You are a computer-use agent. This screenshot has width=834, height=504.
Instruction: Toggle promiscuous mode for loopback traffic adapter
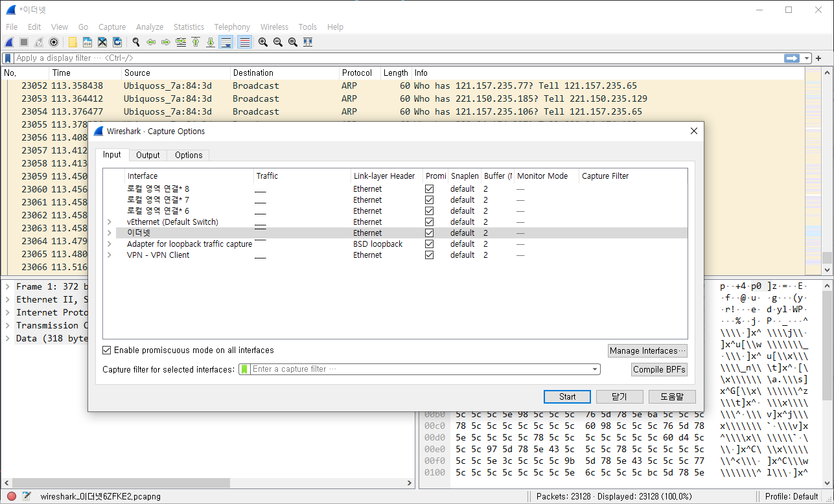(429, 244)
